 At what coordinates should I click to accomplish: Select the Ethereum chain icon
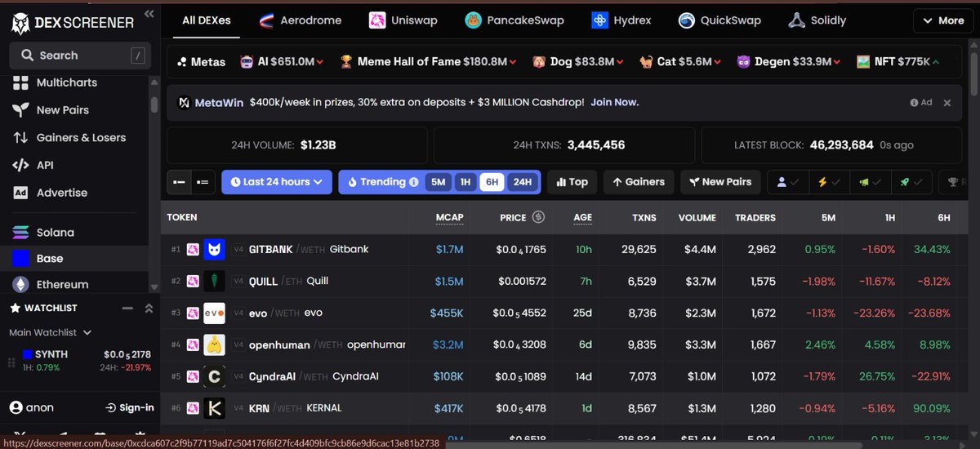21,284
